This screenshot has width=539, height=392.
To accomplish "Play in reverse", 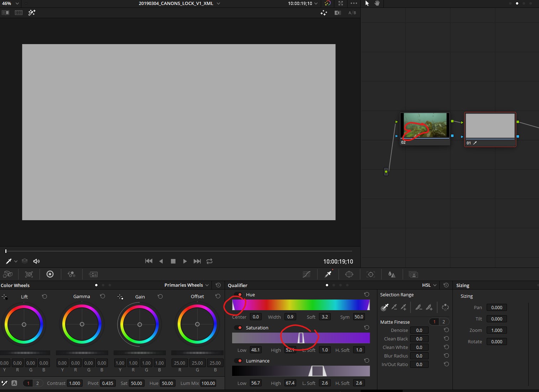I will tap(161, 261).
